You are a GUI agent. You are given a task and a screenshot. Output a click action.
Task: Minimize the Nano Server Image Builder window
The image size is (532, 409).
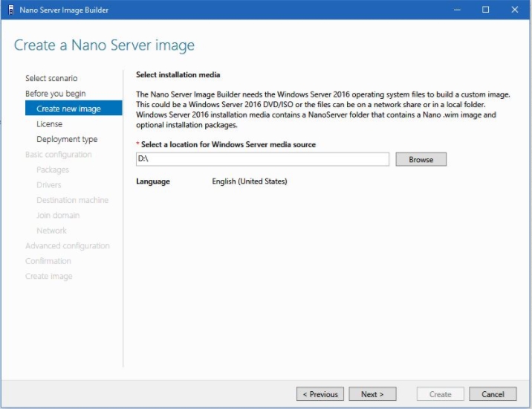coord(455,10)
